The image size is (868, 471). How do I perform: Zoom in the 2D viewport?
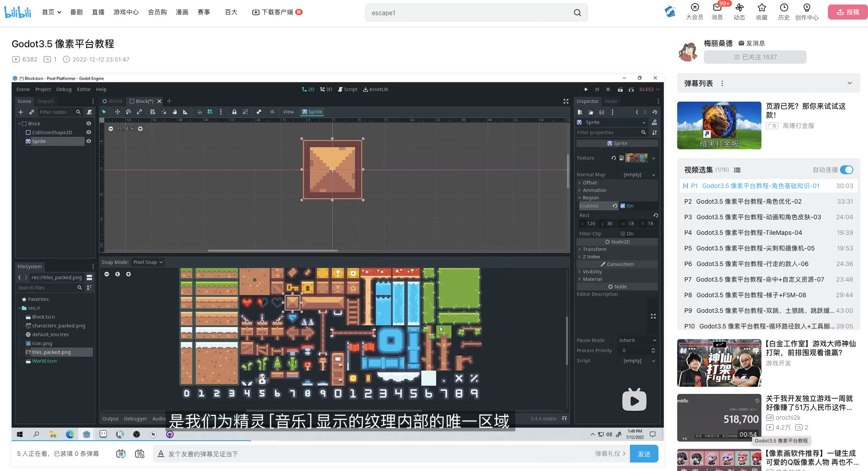[140, 129]
